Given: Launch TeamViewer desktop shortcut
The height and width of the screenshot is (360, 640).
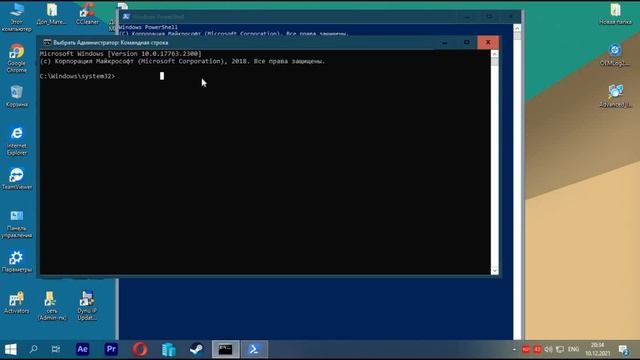Looking at the screenshot, I should [16, 178].
